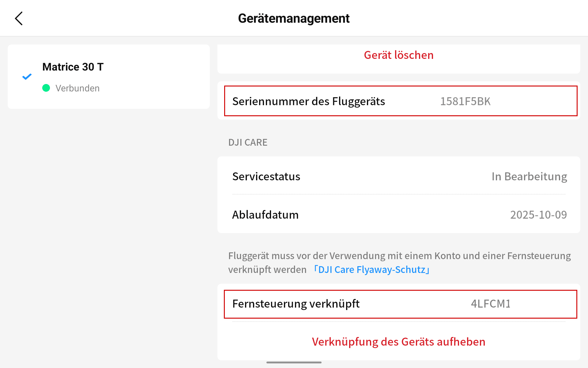Screen dimensions: 588x368
Task: Open the Servicestatus row
Action: tap(266, 176)
